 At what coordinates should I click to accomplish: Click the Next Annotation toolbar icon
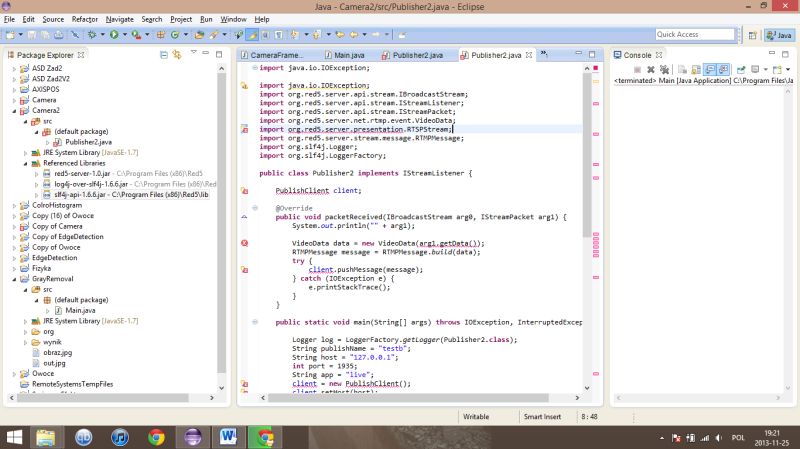(x=294, y=35)
